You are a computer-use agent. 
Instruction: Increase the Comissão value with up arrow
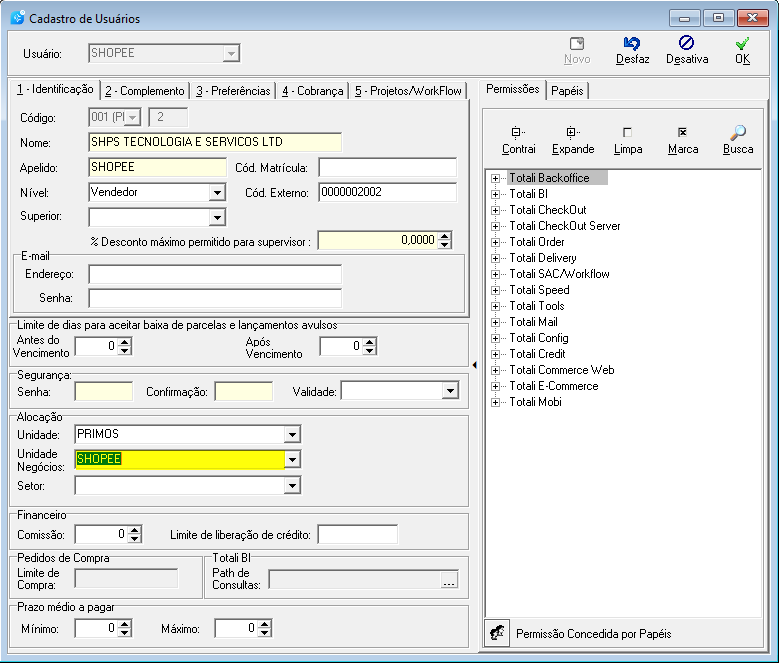pyautogui.click(x=135, y=530)
